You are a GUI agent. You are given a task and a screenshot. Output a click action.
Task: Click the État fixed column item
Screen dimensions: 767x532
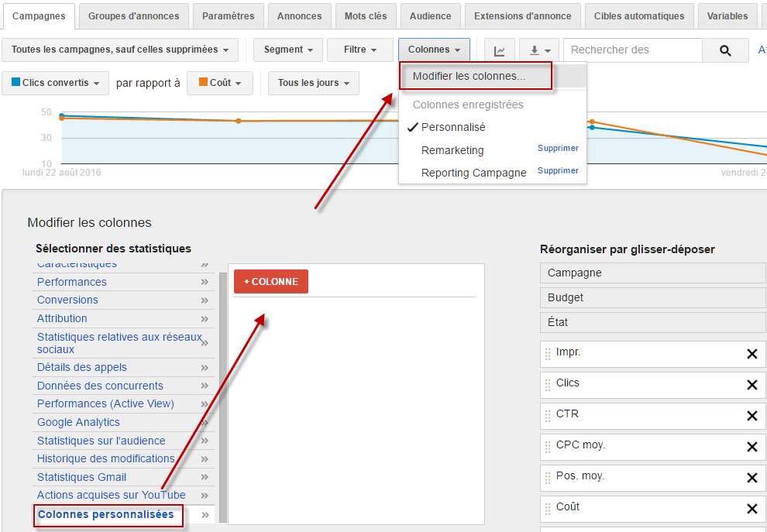(652, 323)
